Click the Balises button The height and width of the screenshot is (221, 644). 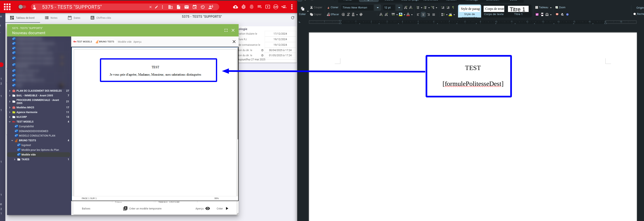[86, 208]
